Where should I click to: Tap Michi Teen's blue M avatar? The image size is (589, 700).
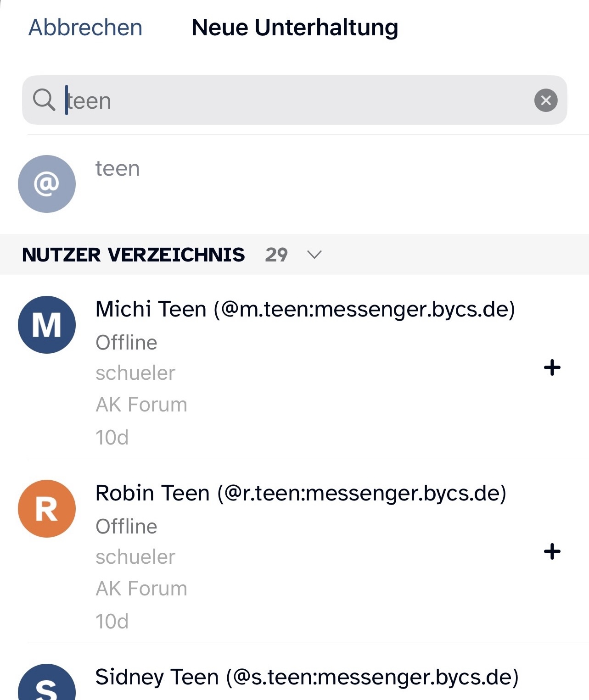coord(47,325)
